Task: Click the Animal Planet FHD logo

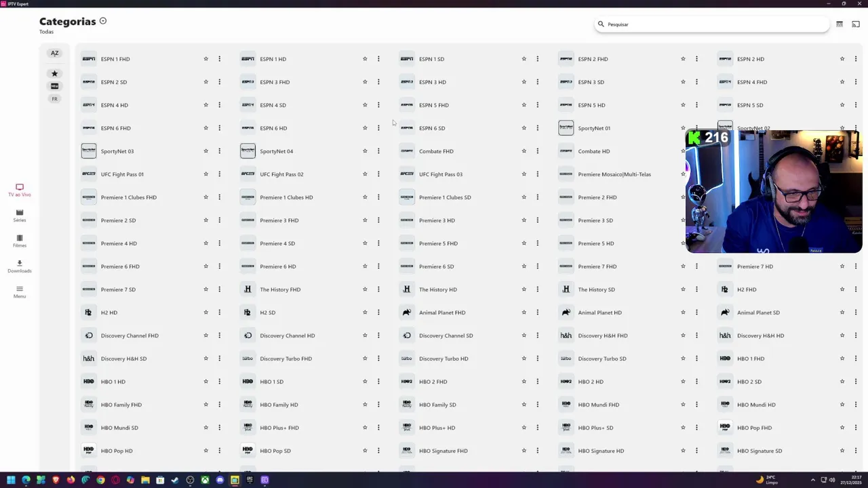Action: pyautogui.click(x=407, y=312)
